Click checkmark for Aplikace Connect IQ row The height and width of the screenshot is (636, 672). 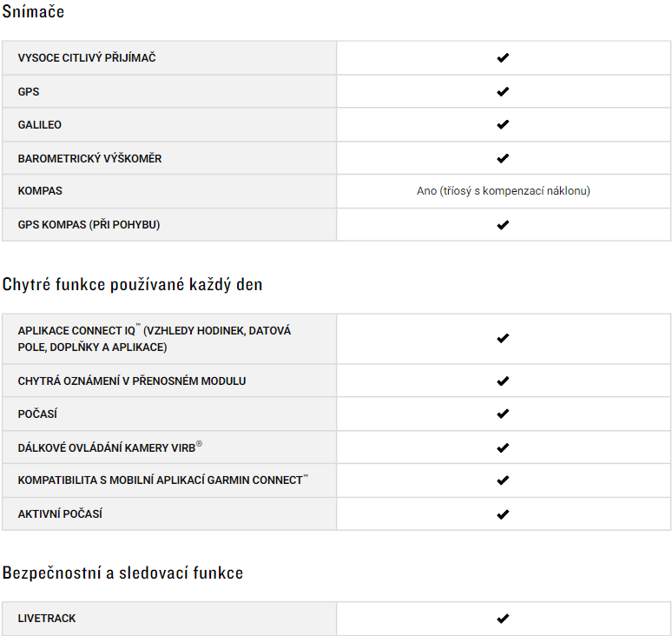click(x=503, y=338)
